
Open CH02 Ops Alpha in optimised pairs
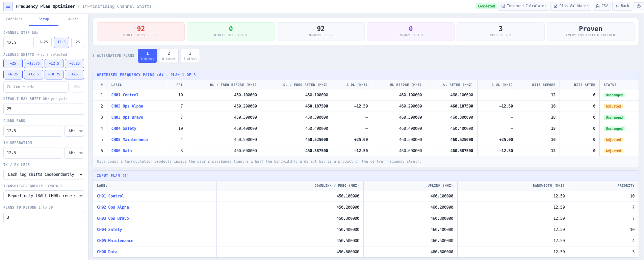point(127,106)
